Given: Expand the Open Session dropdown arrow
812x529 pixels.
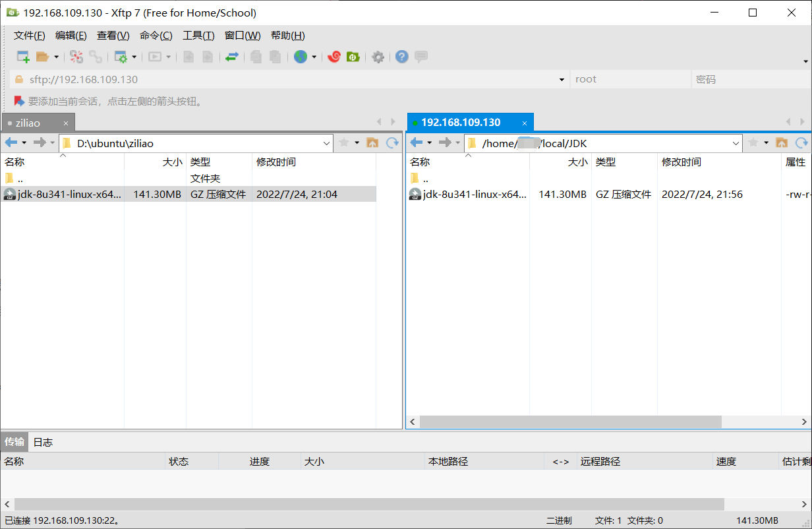Looking at the screenshot, I should click(x=56, y=57).
